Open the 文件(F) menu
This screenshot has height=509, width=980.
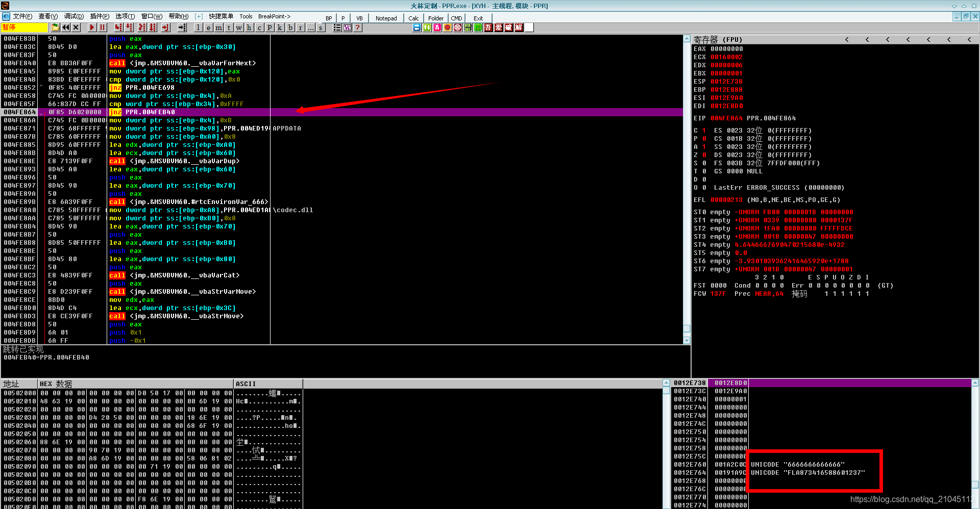point(22,16)
